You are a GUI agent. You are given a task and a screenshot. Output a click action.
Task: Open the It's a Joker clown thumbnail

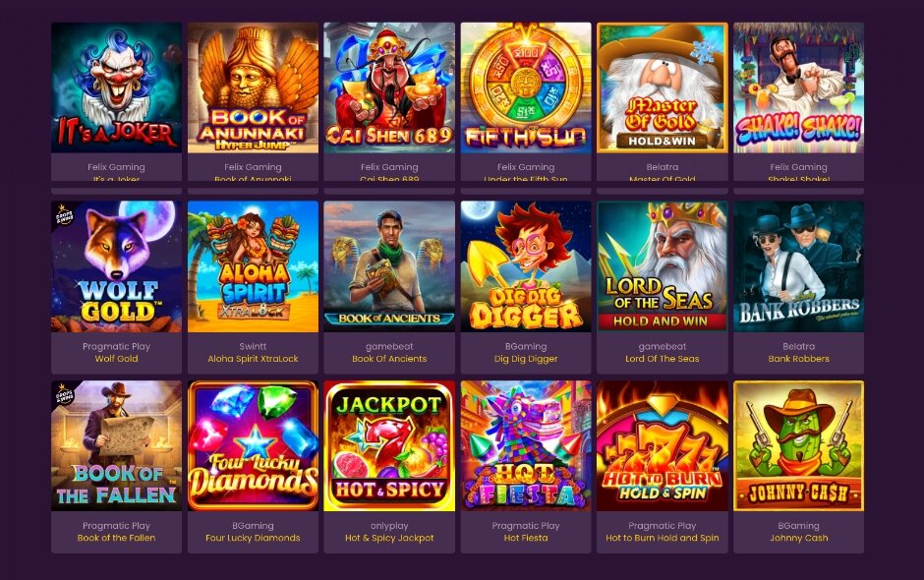(x=117, y=87)
